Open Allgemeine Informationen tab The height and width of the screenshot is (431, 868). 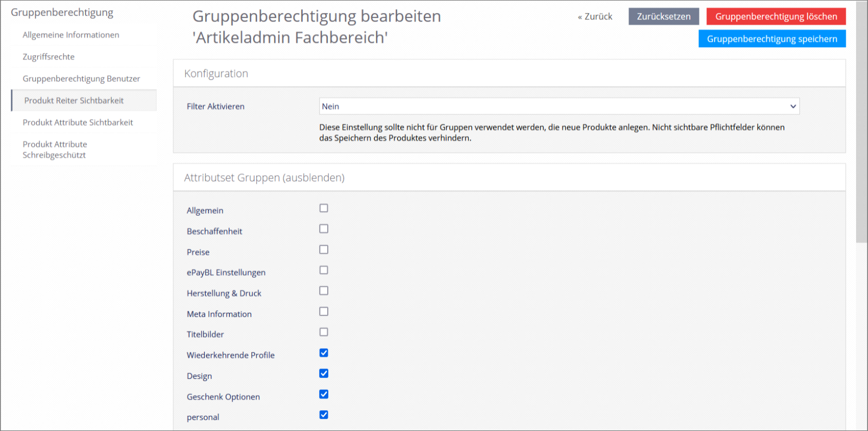point(84,35)
